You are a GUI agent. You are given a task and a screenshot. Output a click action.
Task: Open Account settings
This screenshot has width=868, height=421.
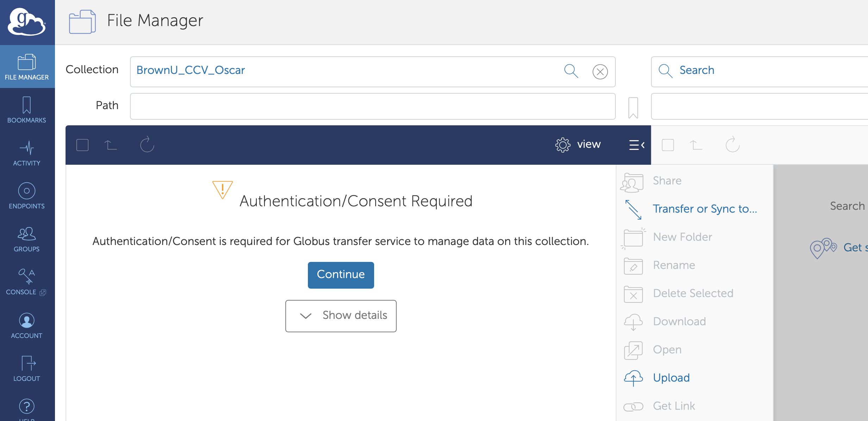27,326
